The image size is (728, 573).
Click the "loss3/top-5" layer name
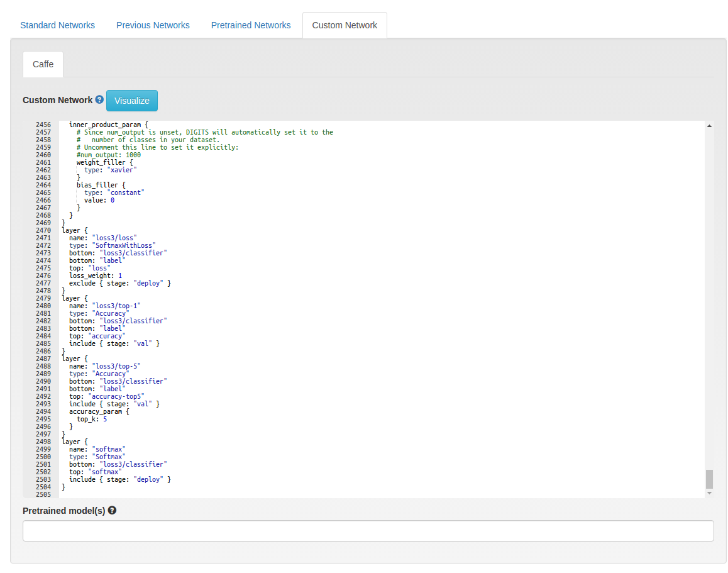point(116,366)
